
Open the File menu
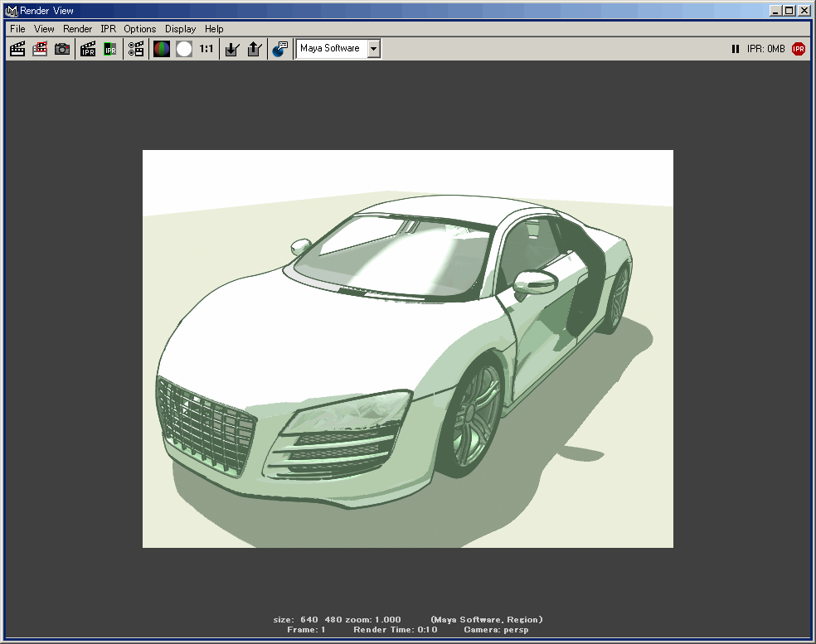click(x=17, y=29)
